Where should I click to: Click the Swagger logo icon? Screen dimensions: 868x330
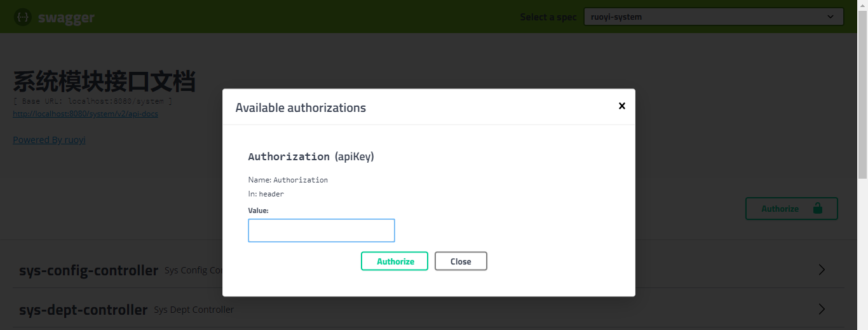coord(23,17)
